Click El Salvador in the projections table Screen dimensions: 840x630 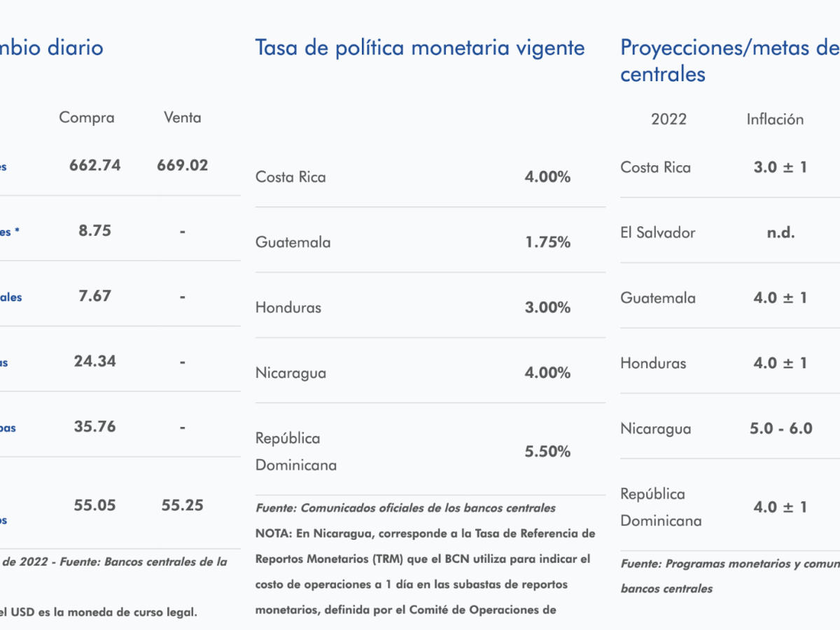[658, 232]
